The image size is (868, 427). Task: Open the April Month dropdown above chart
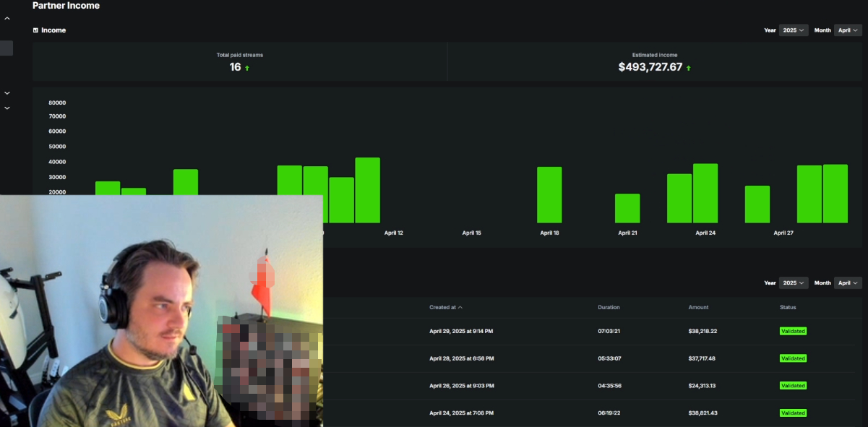pyautogui.click(x=847, y=30)
